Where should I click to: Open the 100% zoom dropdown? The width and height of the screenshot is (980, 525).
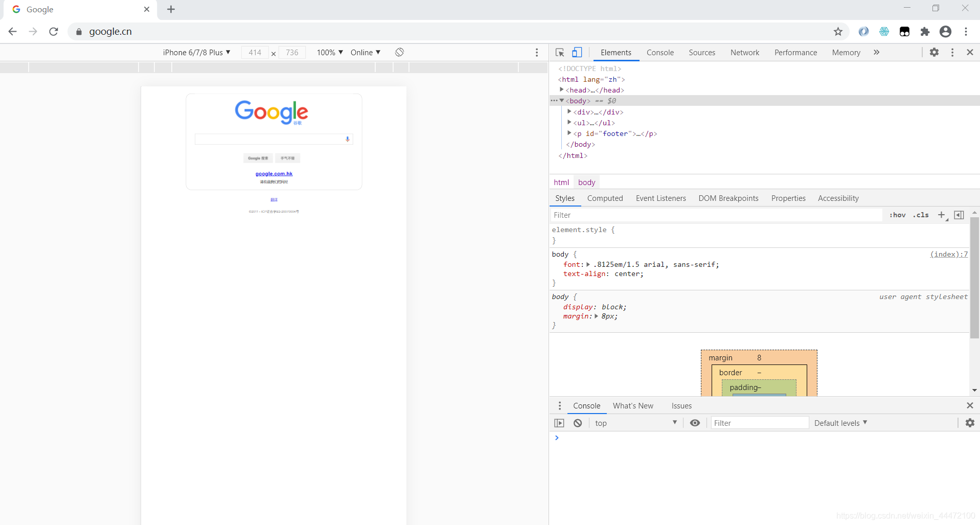click(x=330, y=52)
